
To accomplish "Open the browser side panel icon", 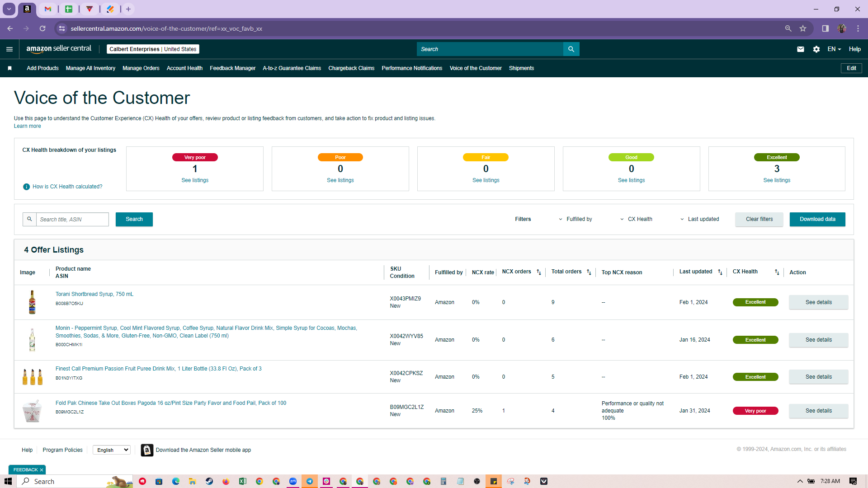I will (x=826, y=28).
